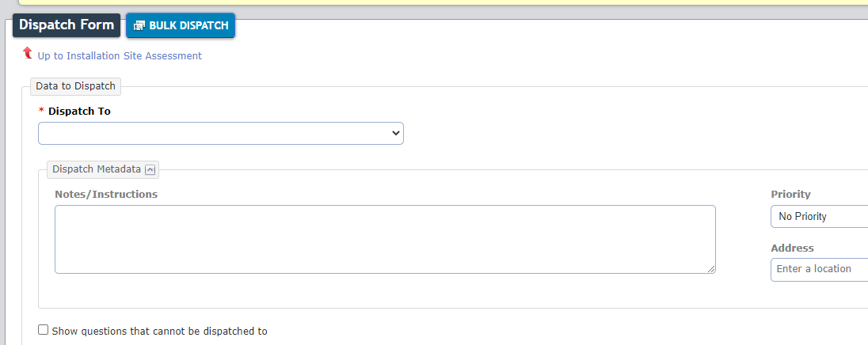The image size is (868, 345).
Task: Click the chevron arrow of Dispatch To select
Action: point(395,133)
